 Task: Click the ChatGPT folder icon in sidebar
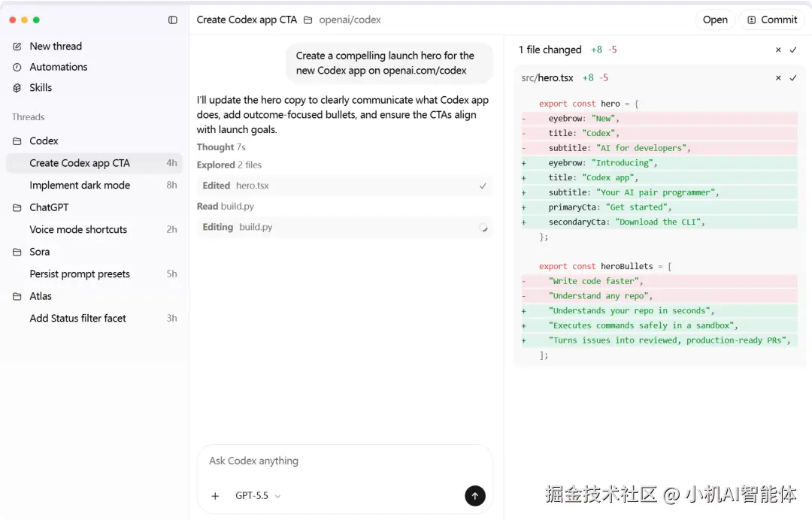click(x=17, y=207)
